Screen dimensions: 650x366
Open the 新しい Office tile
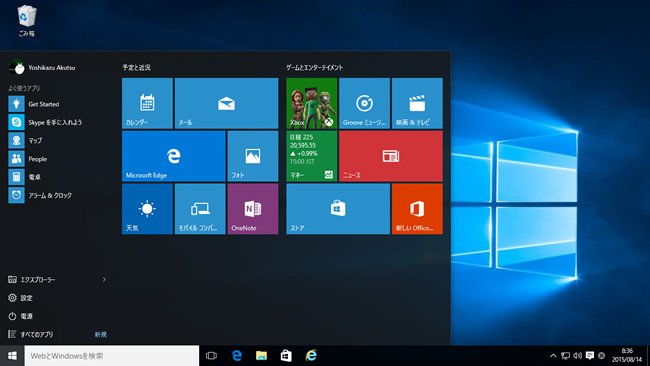417,209
